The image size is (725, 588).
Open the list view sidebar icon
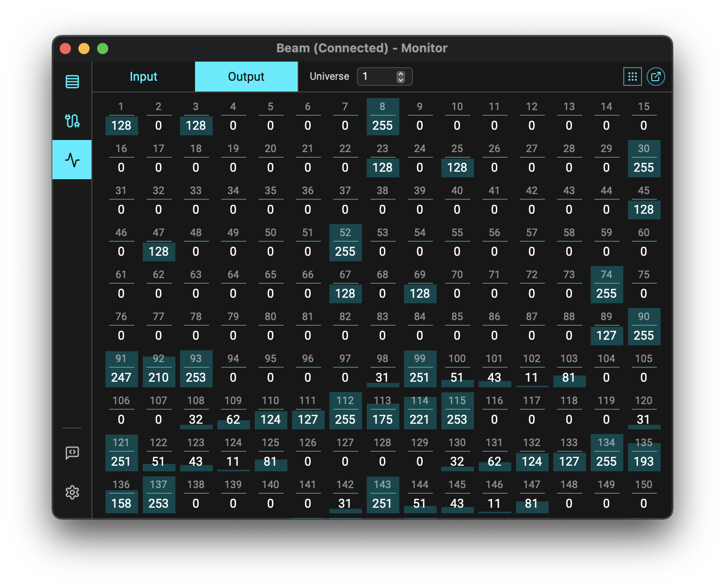72,82
